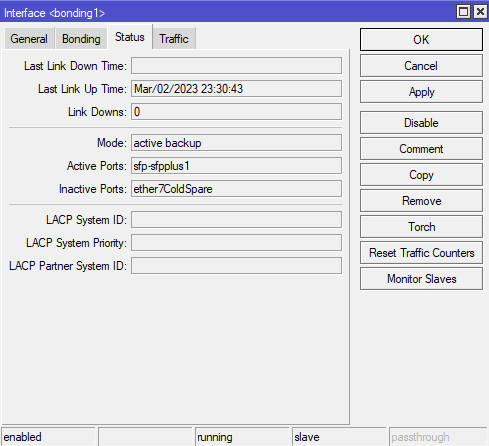Select the Link Downs field showing 0
The image size is (489, 446).
pyautogui.click(x=236, y=112)
